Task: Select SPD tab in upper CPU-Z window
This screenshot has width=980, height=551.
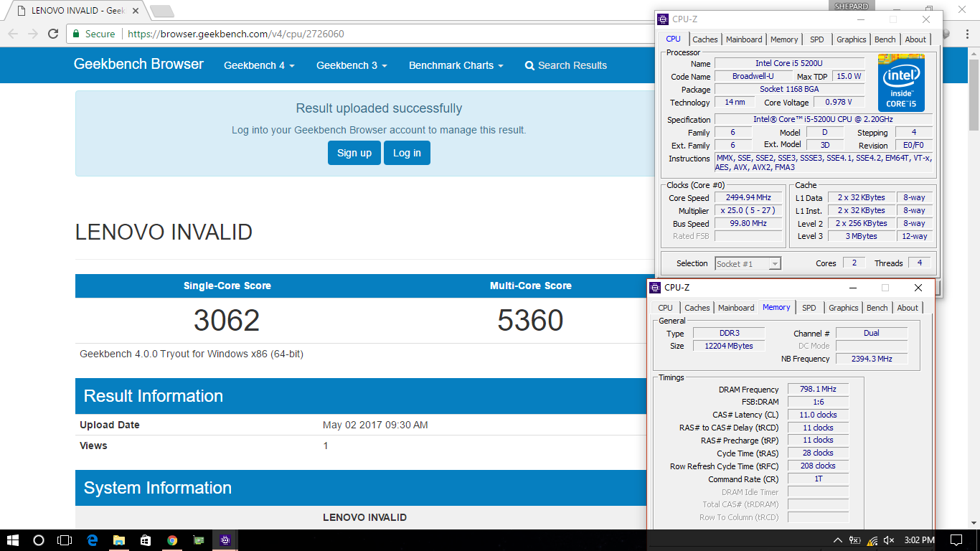Action: point(817,39)
